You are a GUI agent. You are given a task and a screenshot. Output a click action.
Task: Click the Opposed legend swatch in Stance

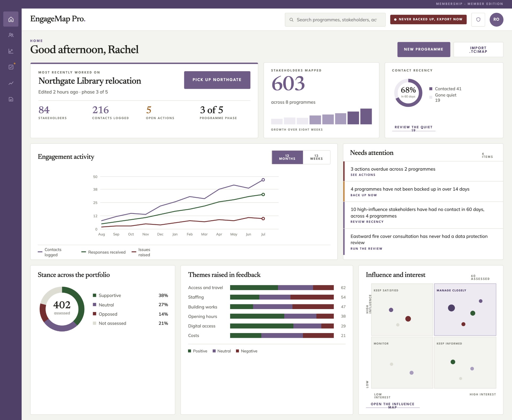tap(94, 314)
